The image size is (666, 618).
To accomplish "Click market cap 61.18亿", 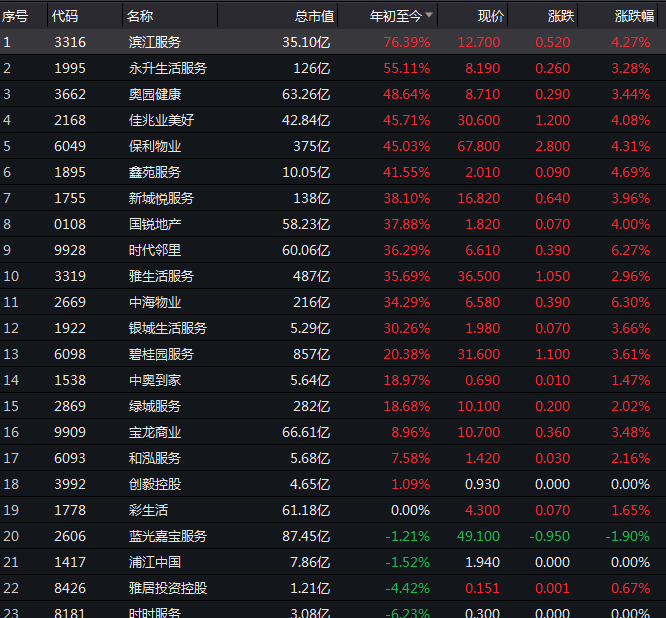I will click(306, 510).
